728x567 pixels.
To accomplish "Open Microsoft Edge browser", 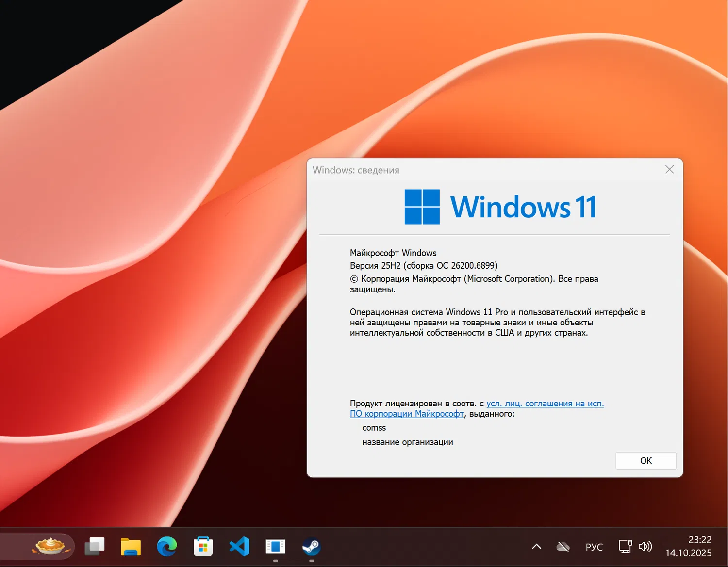I will (166, 546).
